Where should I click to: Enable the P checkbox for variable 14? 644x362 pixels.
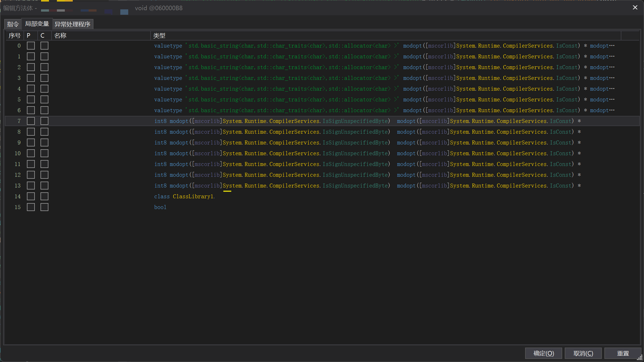coord(31,196)
